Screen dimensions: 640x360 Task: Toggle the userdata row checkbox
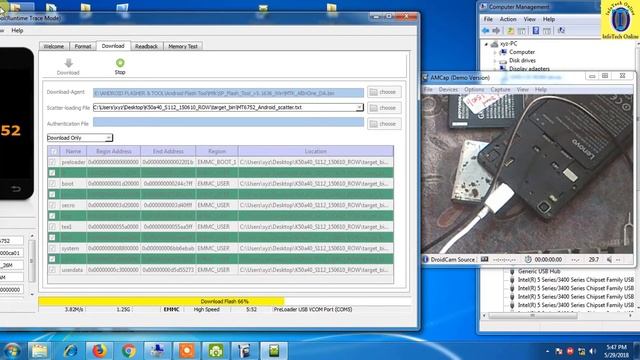52,270
